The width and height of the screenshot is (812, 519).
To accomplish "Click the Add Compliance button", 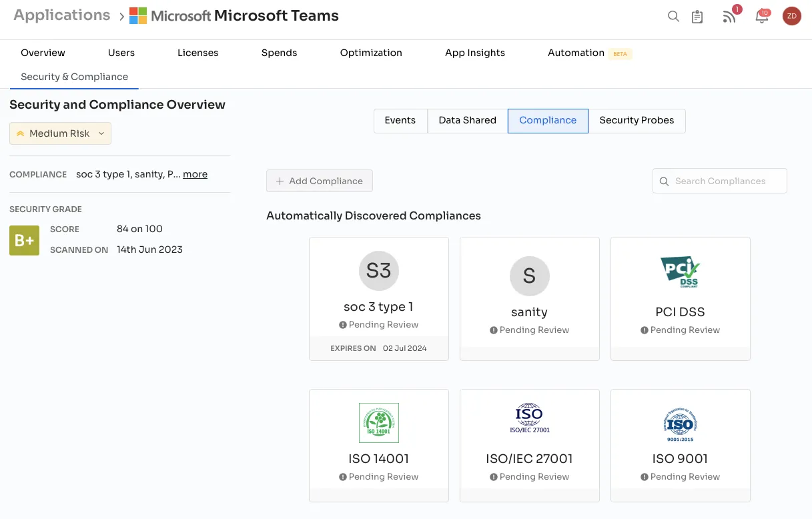I will (x=320, y=181).
